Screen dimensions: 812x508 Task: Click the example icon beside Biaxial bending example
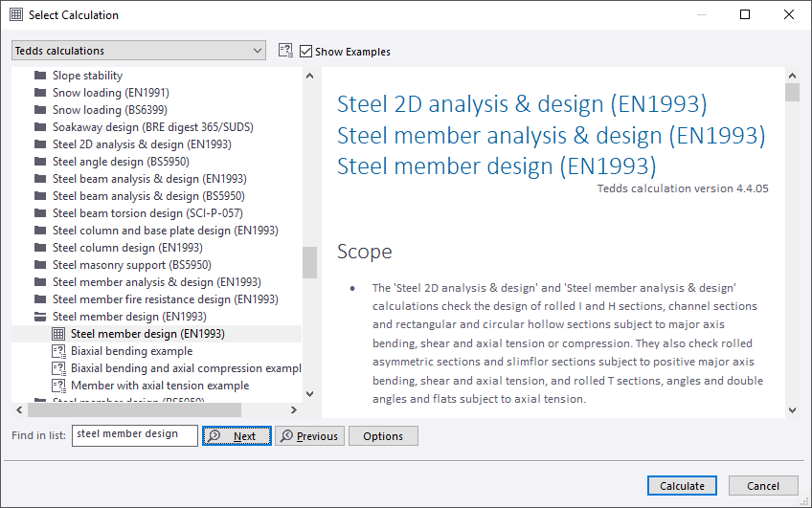coord(58,351)
